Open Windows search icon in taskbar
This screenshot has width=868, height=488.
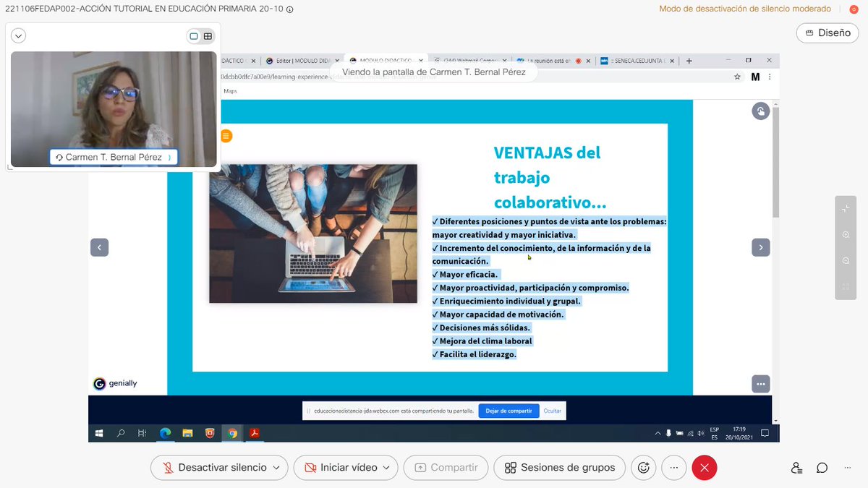click(x=121, y=433)
